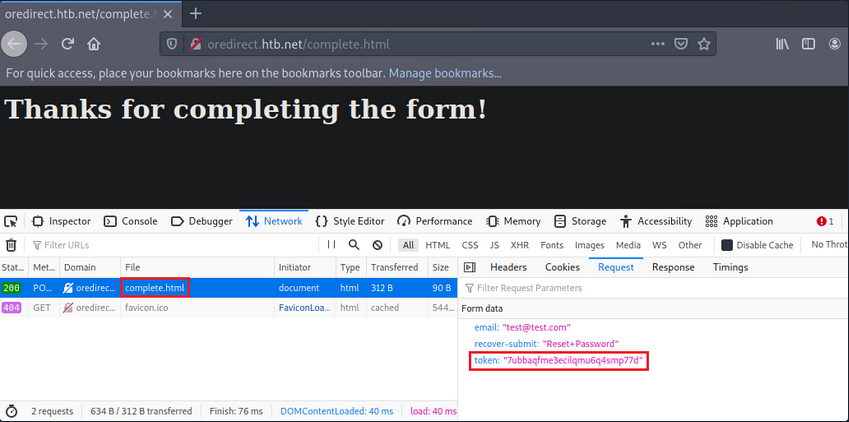Open page actions three-dot menu
The height and width of the screenshot is (422, 849).
point(658,44)
